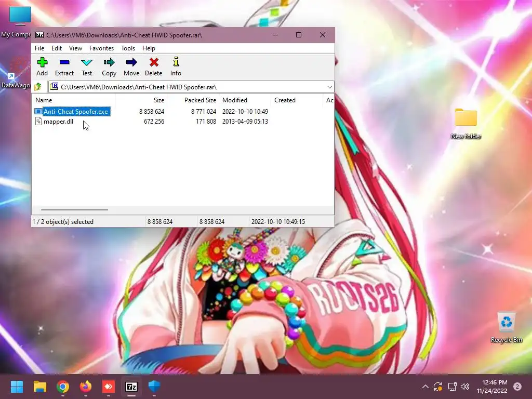Click size value 672 256
532x399 pixels.
pyautogui.click(x=154, y=122)
